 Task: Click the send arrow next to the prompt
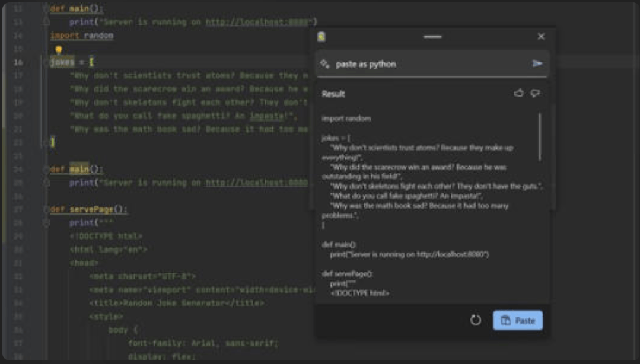pos(537,63)
